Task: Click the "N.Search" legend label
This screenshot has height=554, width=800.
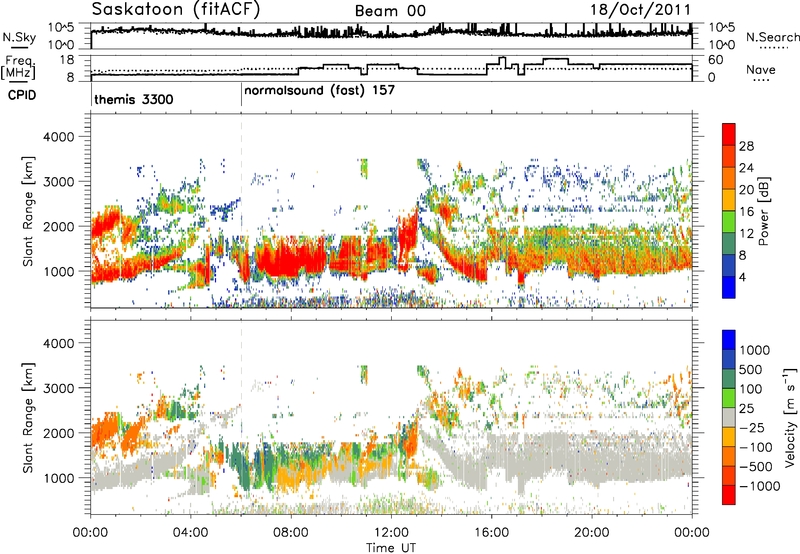Action: pyautogui.click(x=772, y=37)
